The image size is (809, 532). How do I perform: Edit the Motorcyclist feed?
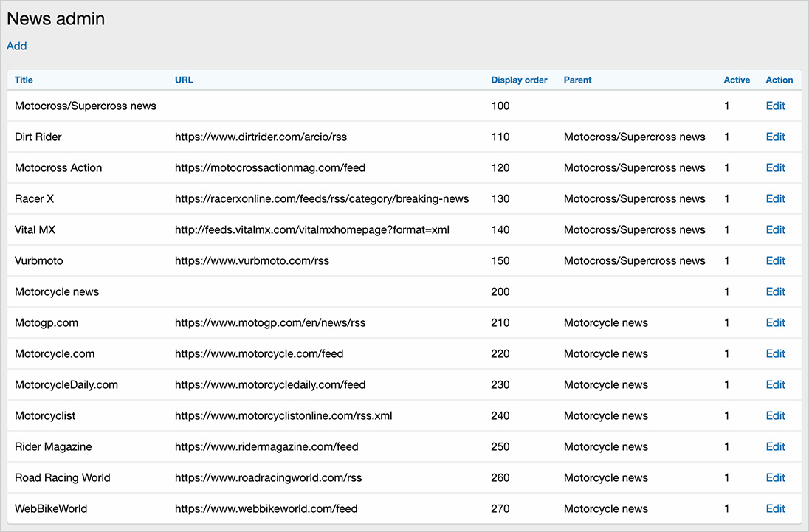[775, 415]
